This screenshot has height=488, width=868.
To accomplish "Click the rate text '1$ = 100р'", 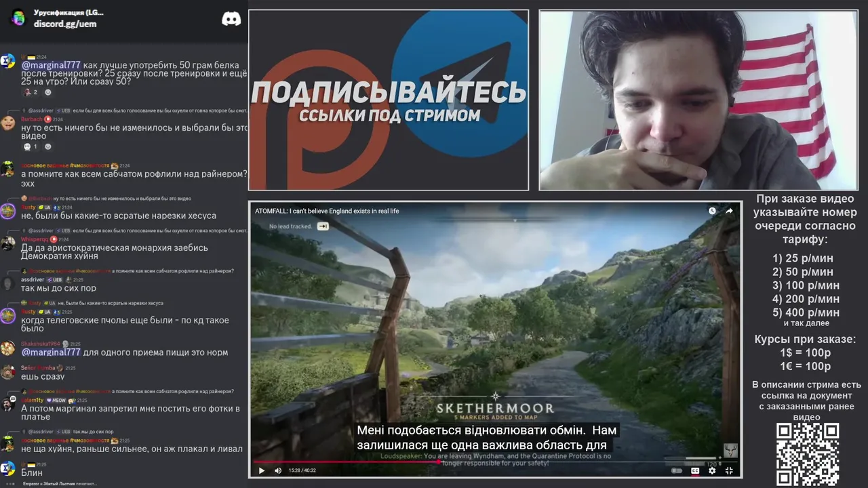I will (x=805, y=353).
